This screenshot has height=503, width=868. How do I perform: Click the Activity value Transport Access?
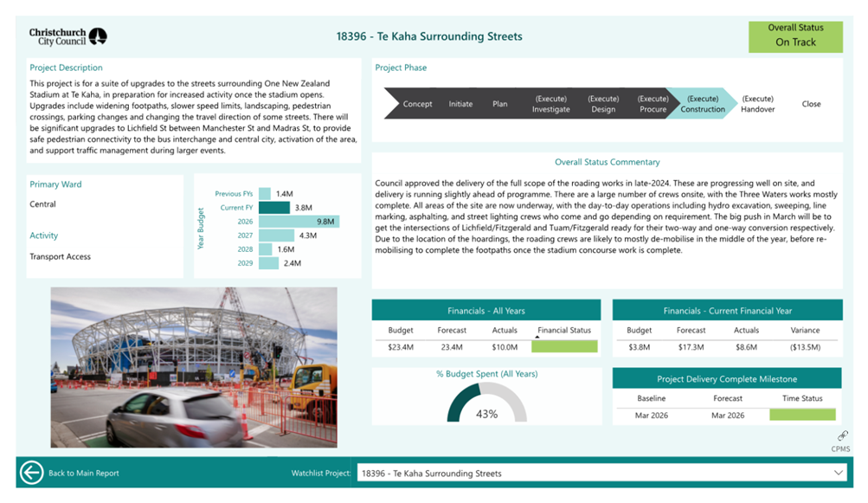60,256
